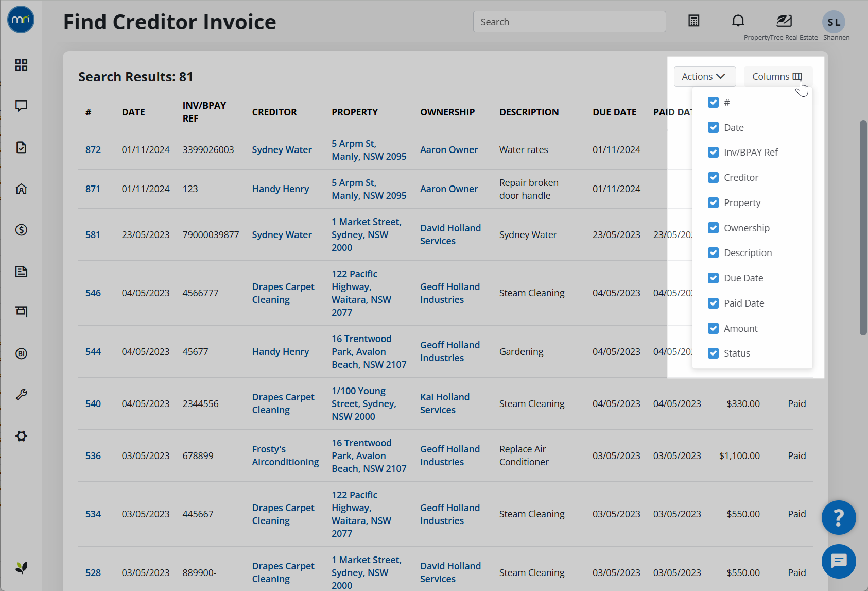Open the wrench maintenance sidebar icon
Image resolution: width=868 pixels, height=591 pixels.
click(x=21, y=395)
